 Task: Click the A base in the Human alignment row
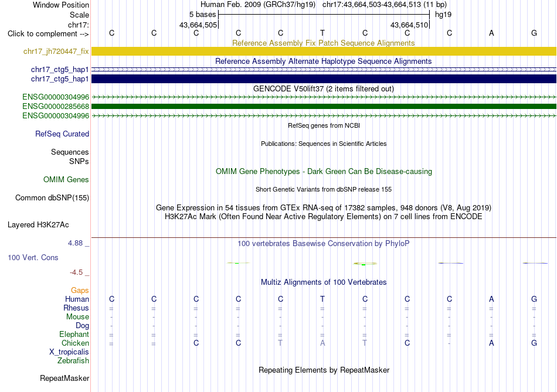[492, 299]
